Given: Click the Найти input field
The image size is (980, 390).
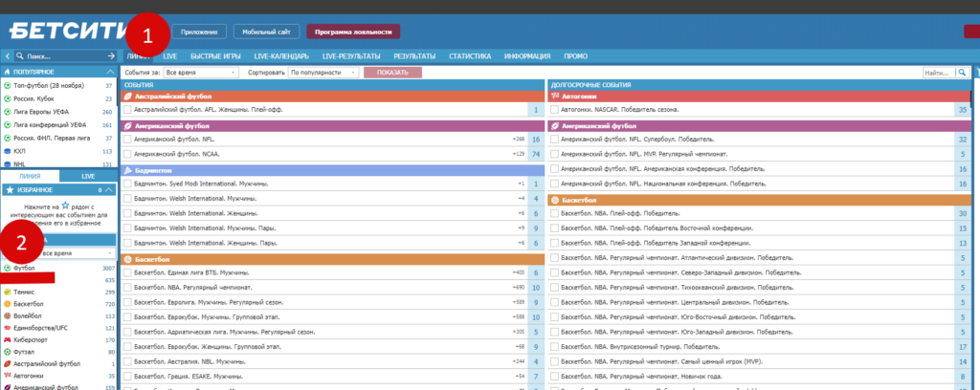Looking at the screenshot, I should pos(940,73).
